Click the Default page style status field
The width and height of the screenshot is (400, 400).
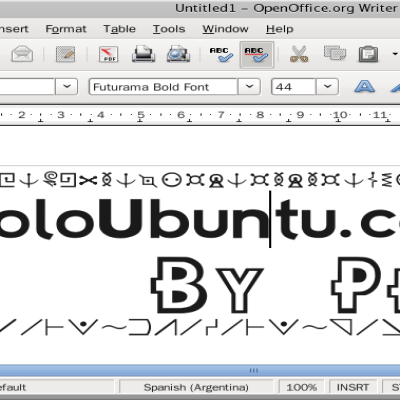57,387
